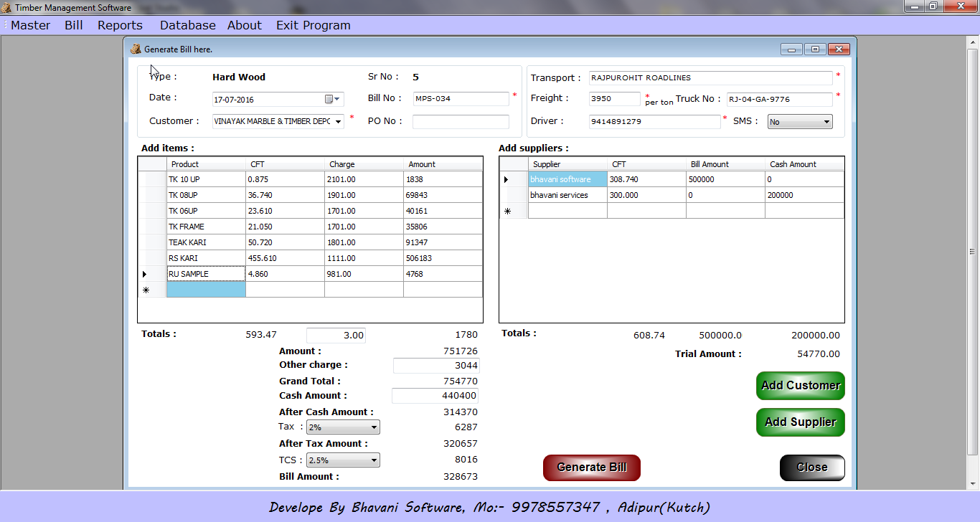This screenshot has height=522, width=980.
Task: Click the Exit Program menu item
Action: 314,25
